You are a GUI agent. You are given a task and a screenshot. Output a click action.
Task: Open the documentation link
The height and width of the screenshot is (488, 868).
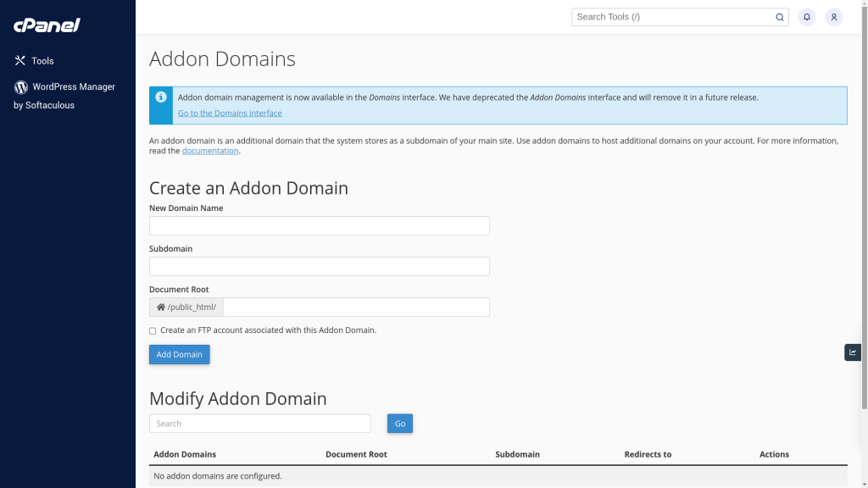click(210, 151)
